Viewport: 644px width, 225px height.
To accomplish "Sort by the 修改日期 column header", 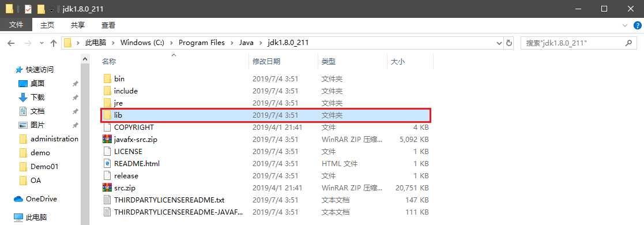I will coord(266,61).
